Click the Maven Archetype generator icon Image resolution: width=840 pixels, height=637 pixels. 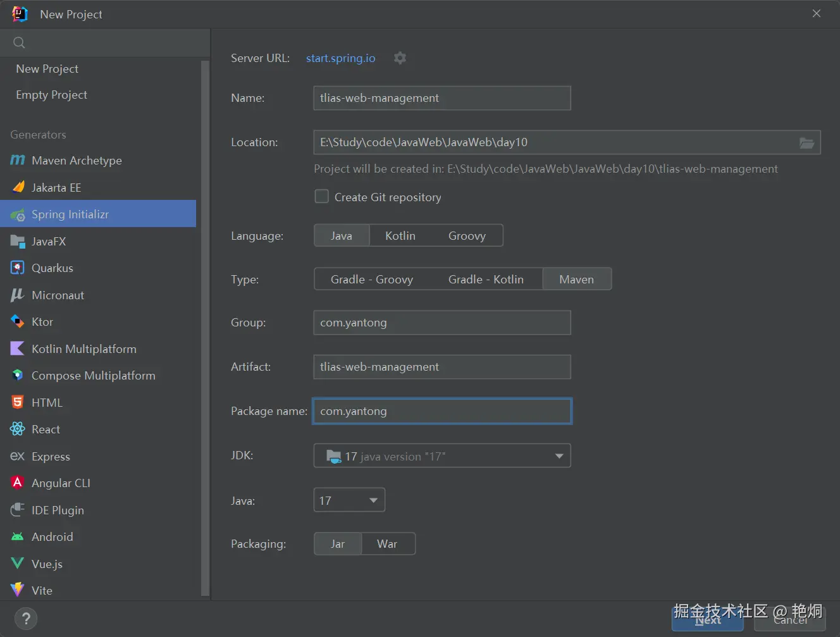point(18,161)
